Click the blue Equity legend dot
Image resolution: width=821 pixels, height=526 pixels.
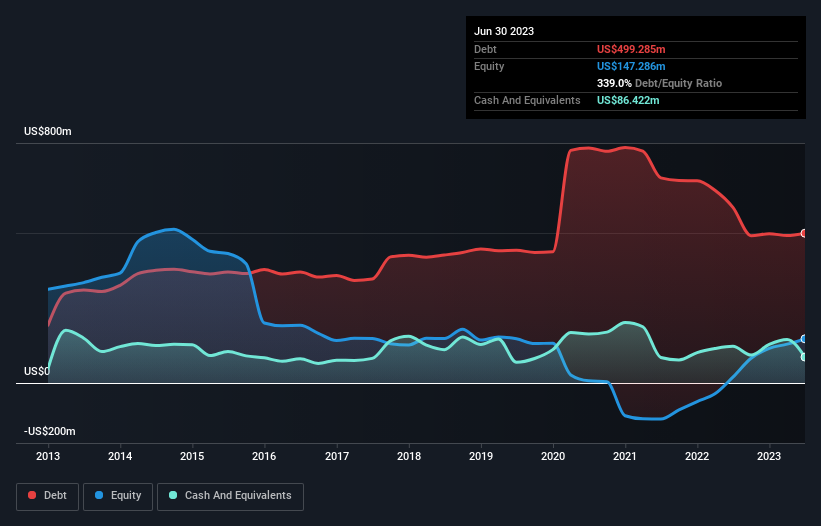[x=99, y=495]
